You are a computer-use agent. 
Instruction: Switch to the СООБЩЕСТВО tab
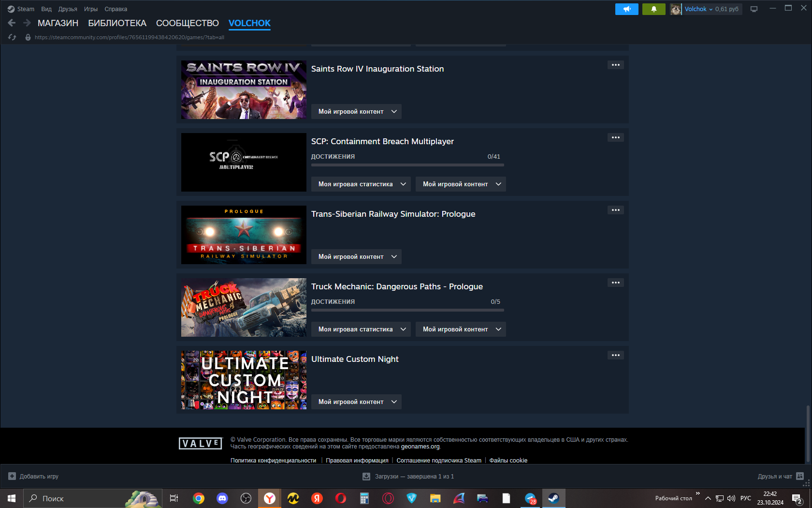tap(188, 23)
